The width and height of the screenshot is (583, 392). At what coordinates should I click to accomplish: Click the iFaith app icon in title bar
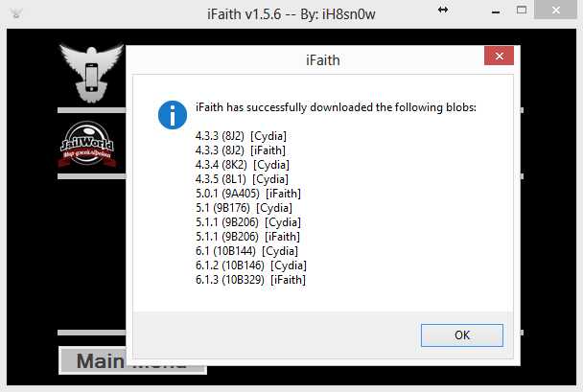tap(16, 14)
